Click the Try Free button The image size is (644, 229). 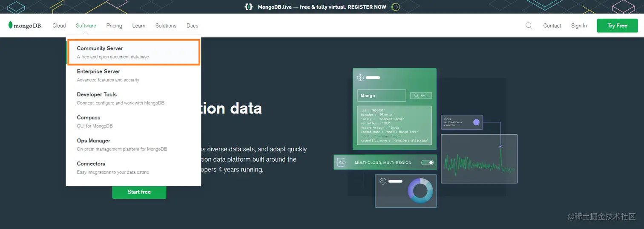(x=617, y=26)
